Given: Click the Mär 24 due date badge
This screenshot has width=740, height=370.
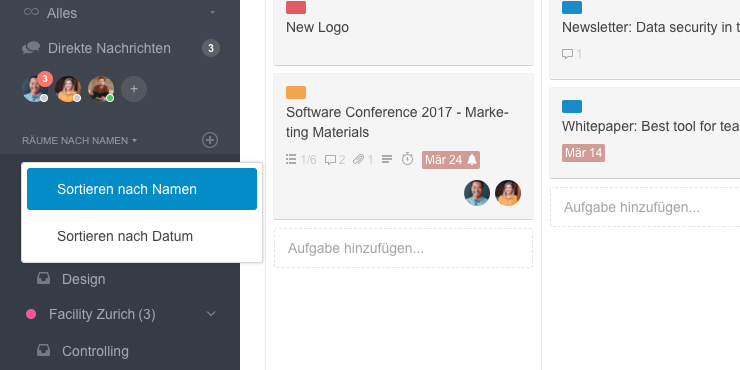Looking at the screenshot, I should pyautogui.click(x=451, y=160).
